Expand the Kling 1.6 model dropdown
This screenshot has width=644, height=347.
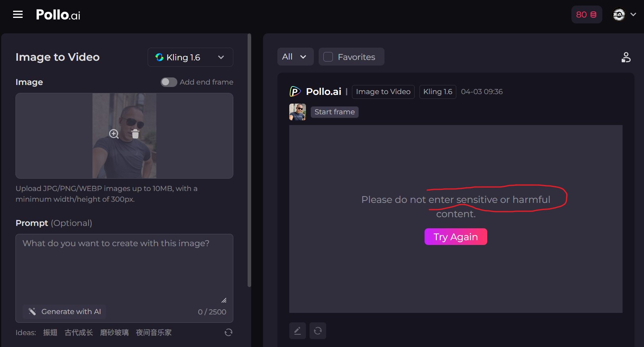[x=190, y=58]
